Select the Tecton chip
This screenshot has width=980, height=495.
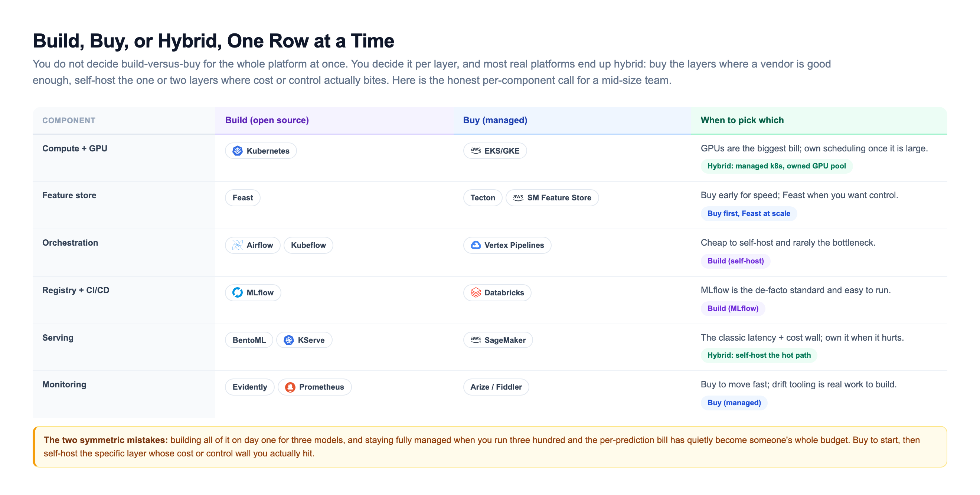[483, 198]
